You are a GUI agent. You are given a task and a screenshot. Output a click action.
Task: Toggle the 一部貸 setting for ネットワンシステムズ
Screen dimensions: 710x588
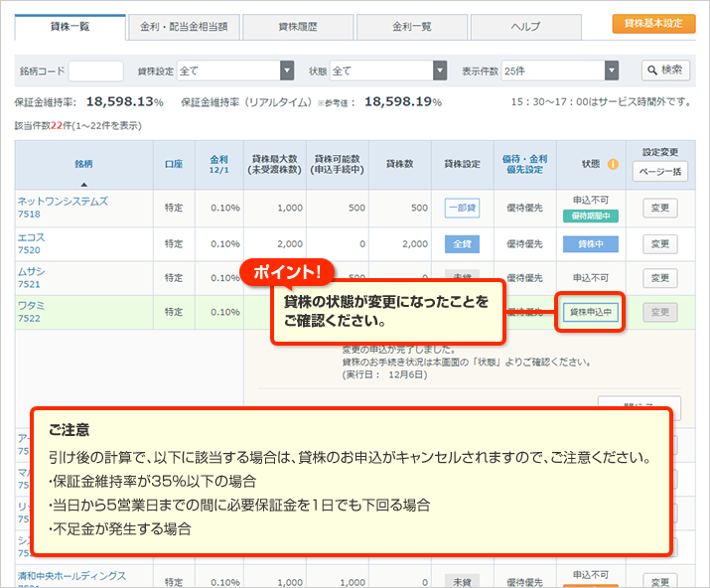tap(462, 209)
